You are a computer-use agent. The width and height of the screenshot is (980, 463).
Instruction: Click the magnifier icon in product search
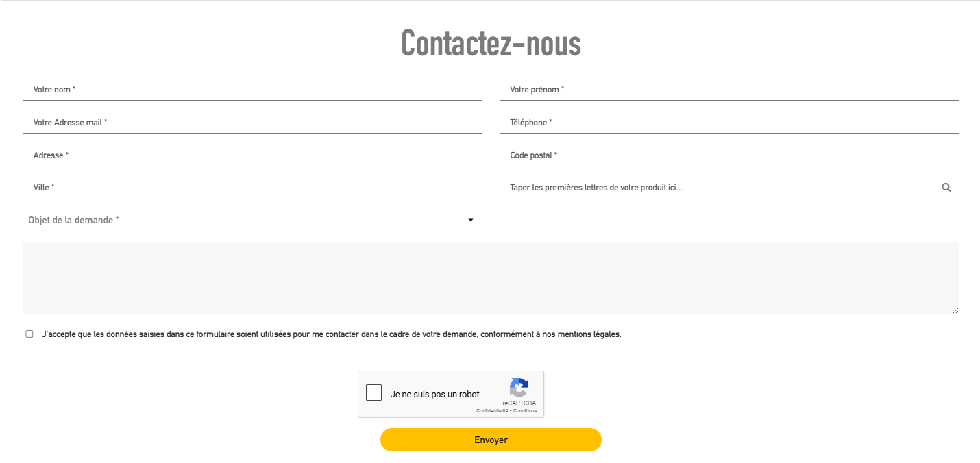946,187
